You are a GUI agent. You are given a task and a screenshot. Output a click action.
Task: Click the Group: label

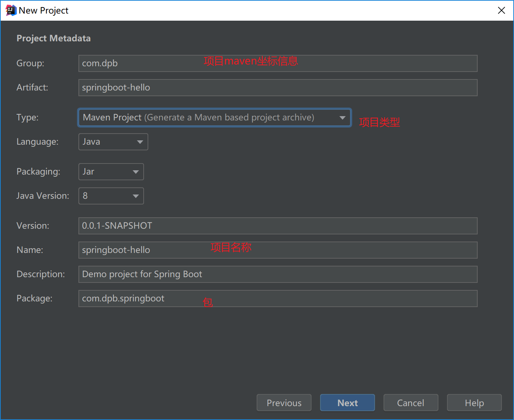(x=30, y=63)
